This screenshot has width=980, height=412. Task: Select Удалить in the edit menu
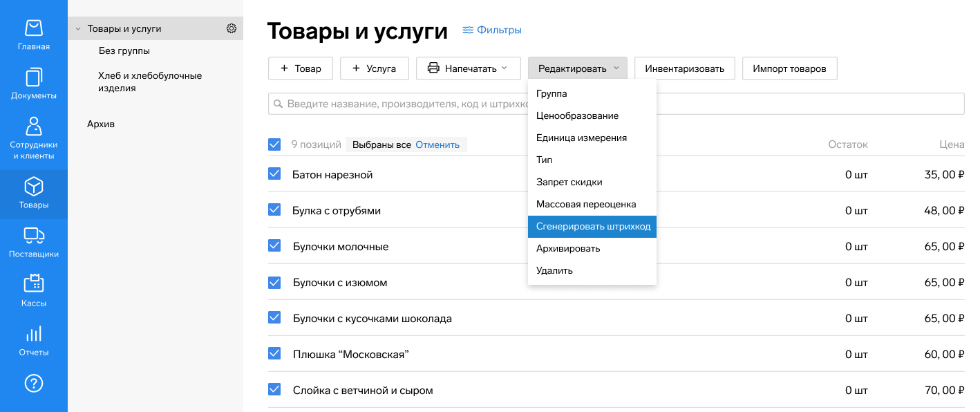tap(592, 270)
